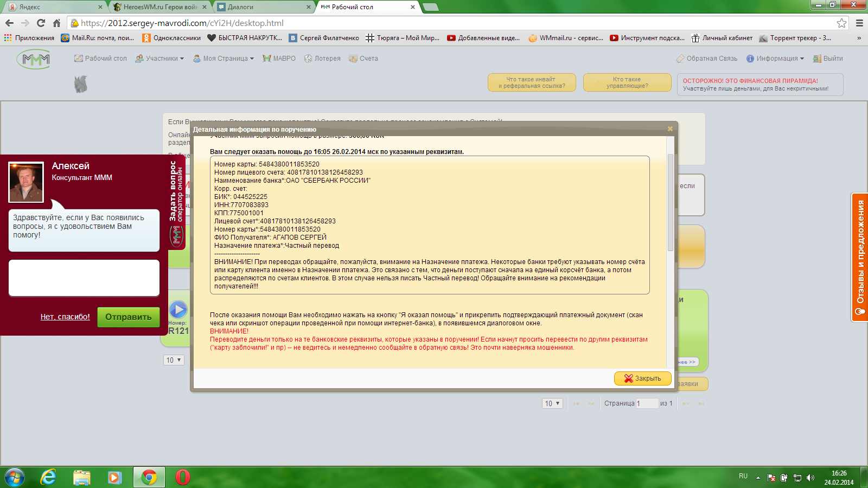Image resolution: width=868 pixels, height=488 pixels.
Task: Close the Диалоги browser tab
Action: tap(308, 7)
